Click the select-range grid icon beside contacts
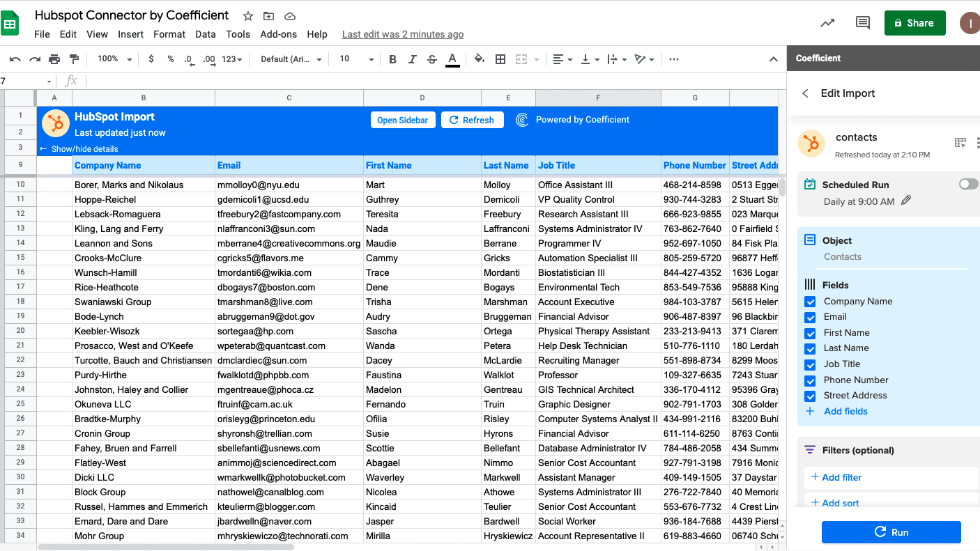 (x=960, y=143)
